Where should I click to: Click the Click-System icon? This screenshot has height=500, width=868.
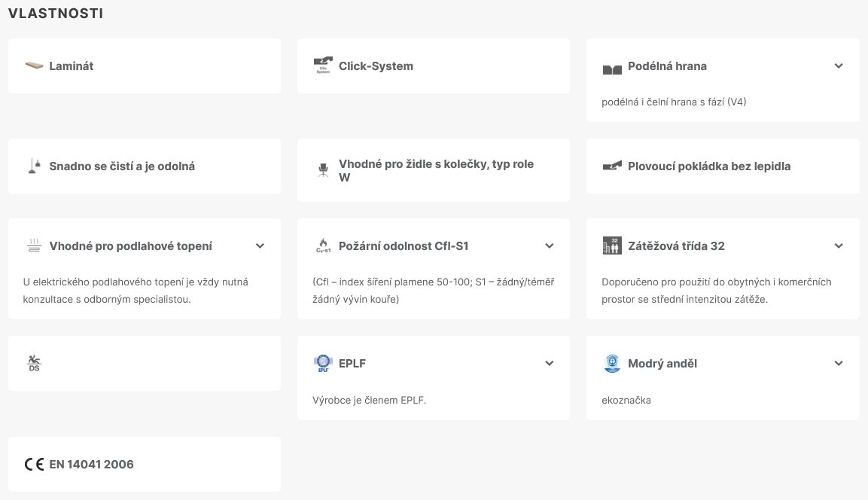coord(323,66)
